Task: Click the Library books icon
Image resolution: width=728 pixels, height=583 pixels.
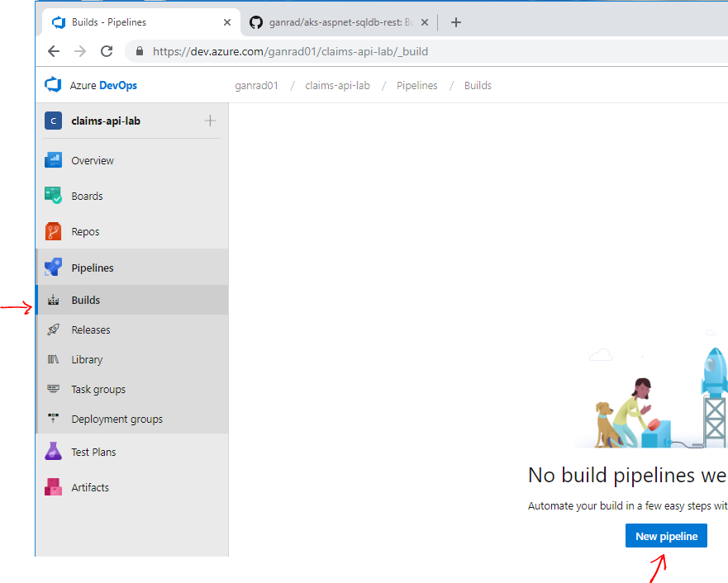Action: pos(54,359)
